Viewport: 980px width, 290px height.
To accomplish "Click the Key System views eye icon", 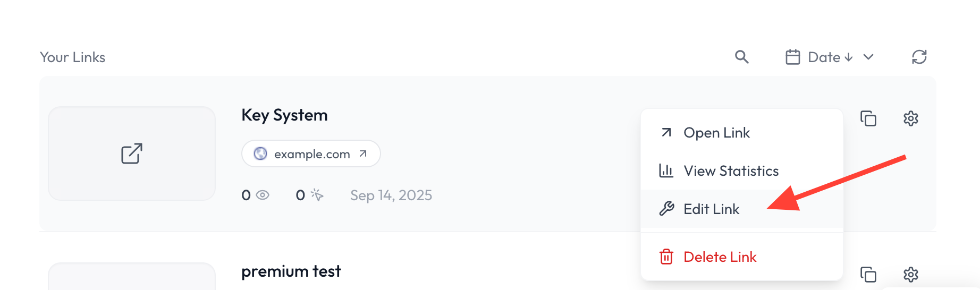I will tap(263, 195).
